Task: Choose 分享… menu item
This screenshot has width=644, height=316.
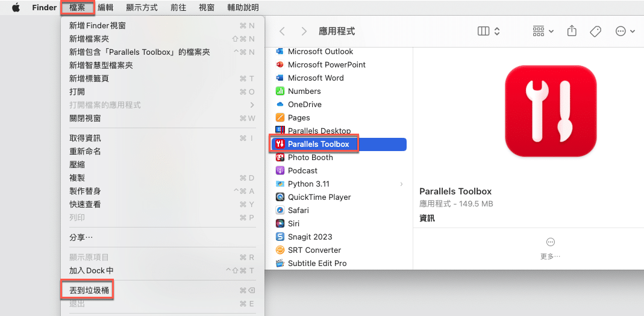Action: click(162, 237)
